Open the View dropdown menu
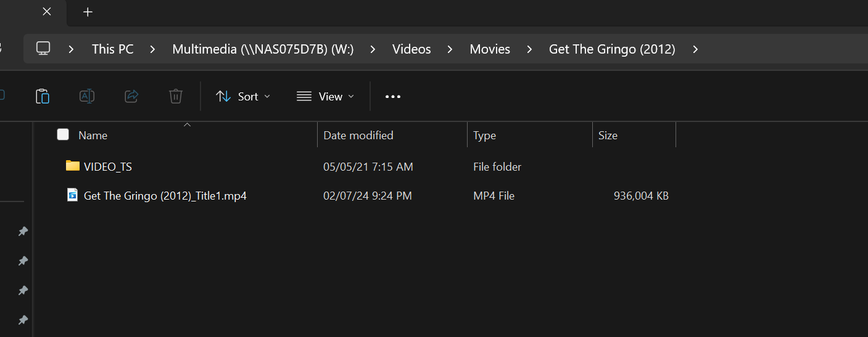This screenshot has height=337, width=868. 325,97
